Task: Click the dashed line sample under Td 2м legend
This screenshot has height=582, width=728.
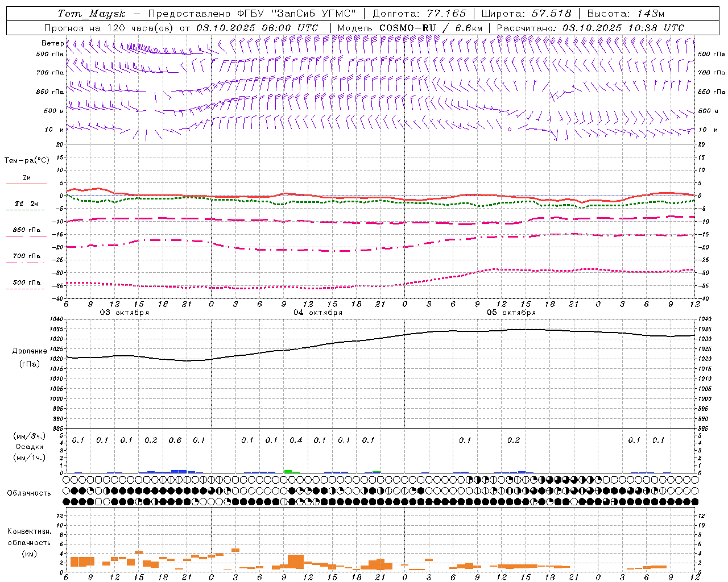Action: click(25, 210)
